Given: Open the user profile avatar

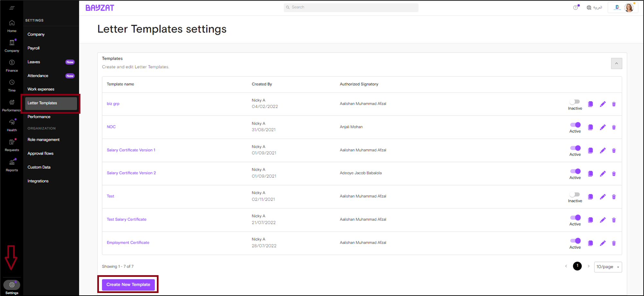Looking at the screenshot, I should coord(629,7).
